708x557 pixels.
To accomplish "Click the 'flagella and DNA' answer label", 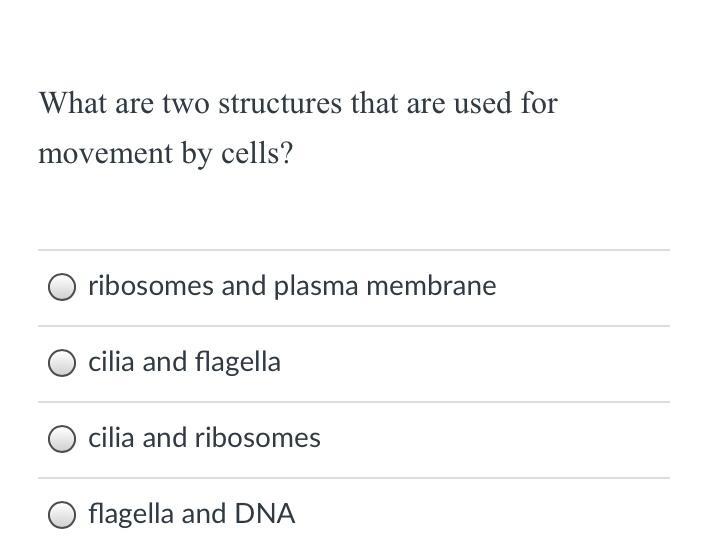I will [x=191, y=514].
